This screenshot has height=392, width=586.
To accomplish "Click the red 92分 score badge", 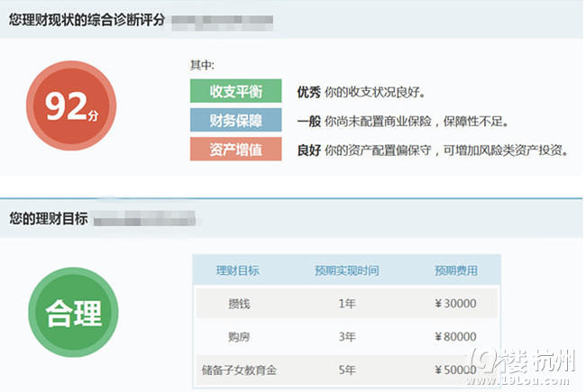I will pyautogui.click(x=70, y=107).
